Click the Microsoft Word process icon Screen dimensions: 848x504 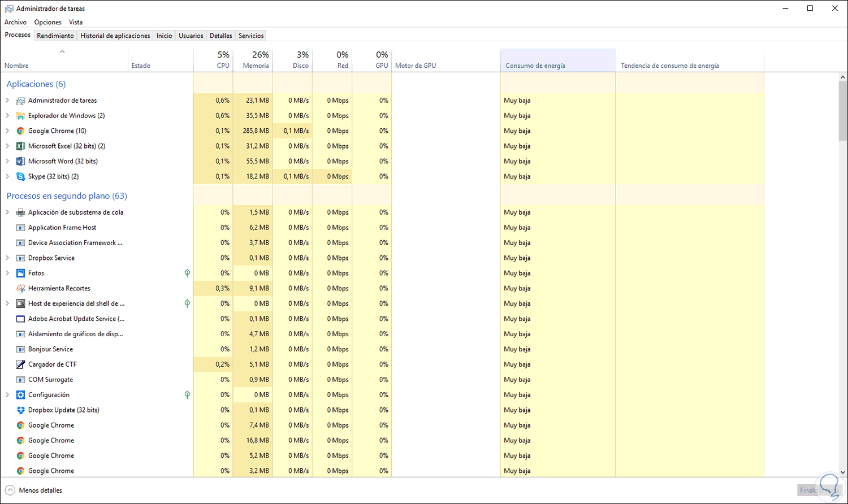click(x=20, y=162)
